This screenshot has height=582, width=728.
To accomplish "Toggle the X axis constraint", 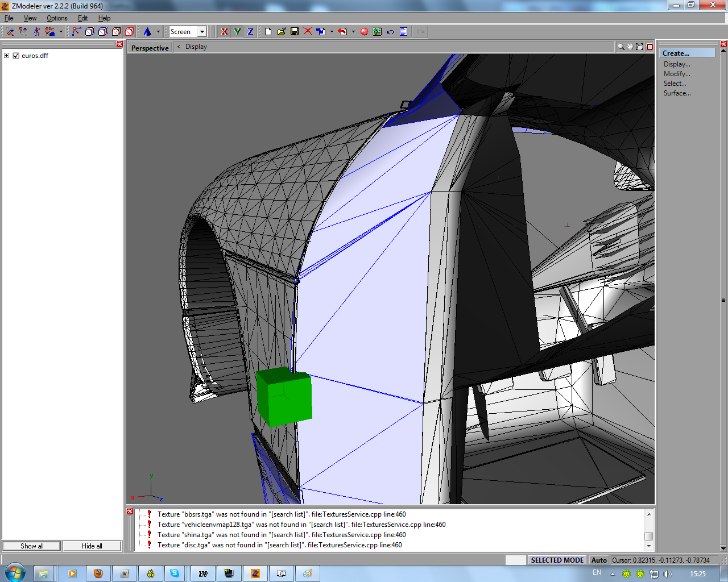I will point(225,32).
